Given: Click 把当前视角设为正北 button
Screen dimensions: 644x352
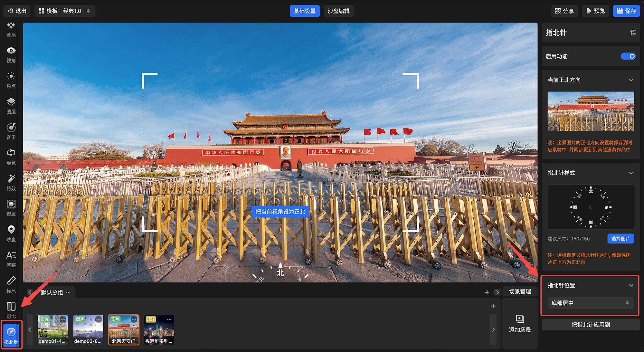Looking at the screenshot, I should (280, 212).
